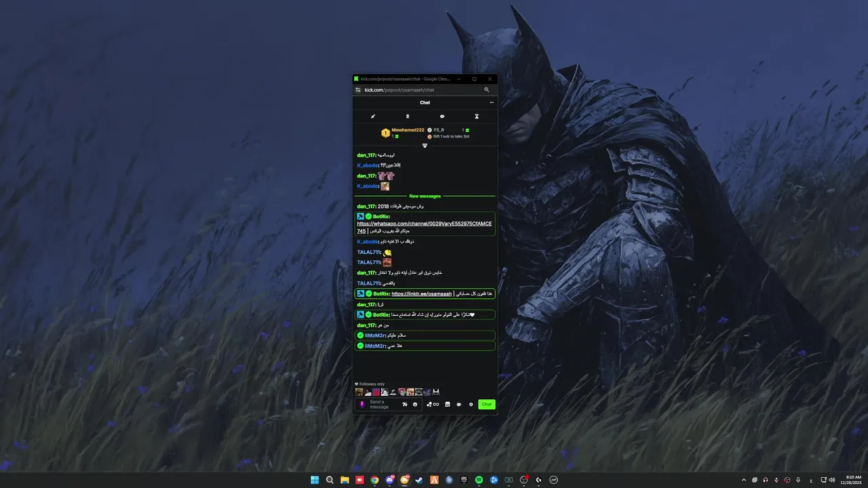This screenshot has height=488, width=868.
Task: Click the New messages divider label
Action: (x=425, y=196)
